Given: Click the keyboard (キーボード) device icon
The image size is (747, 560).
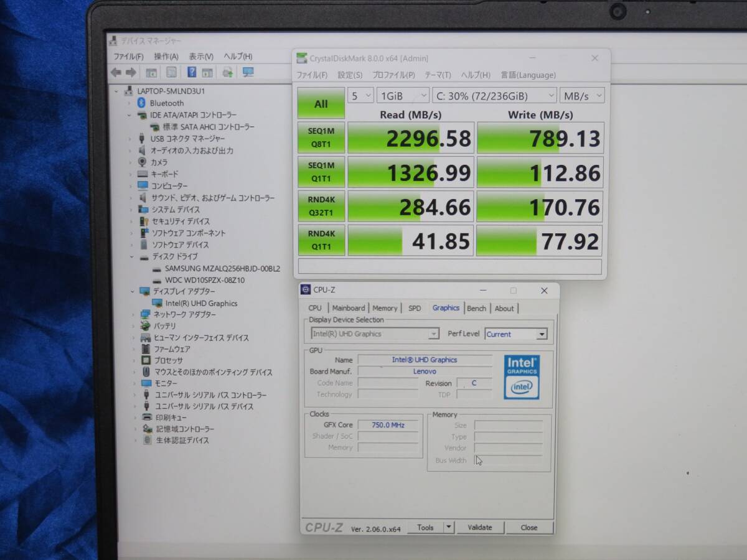Looking at the screenshot, I should [143, 174].
